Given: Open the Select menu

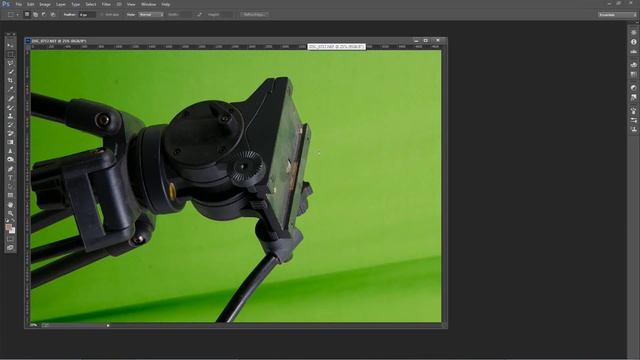Looking at the screenshot, I should [x=91, y=4].
